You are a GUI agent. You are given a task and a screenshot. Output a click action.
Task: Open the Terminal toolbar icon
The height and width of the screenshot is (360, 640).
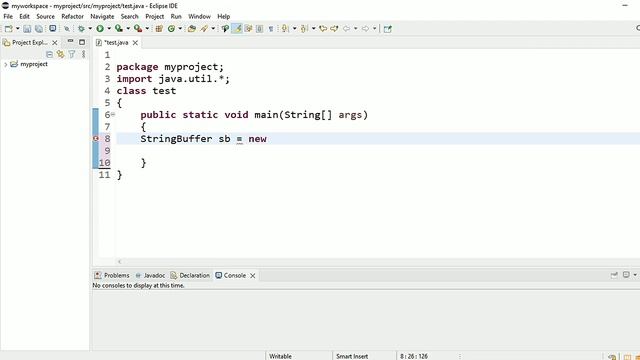(x=53, y=29)
